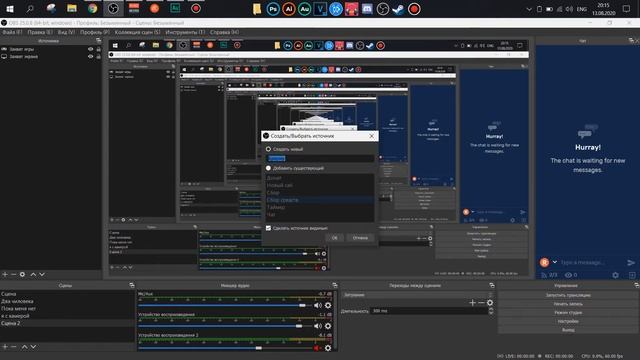
Task: Open the Профиль menu
Action: [x=95, y=32]
